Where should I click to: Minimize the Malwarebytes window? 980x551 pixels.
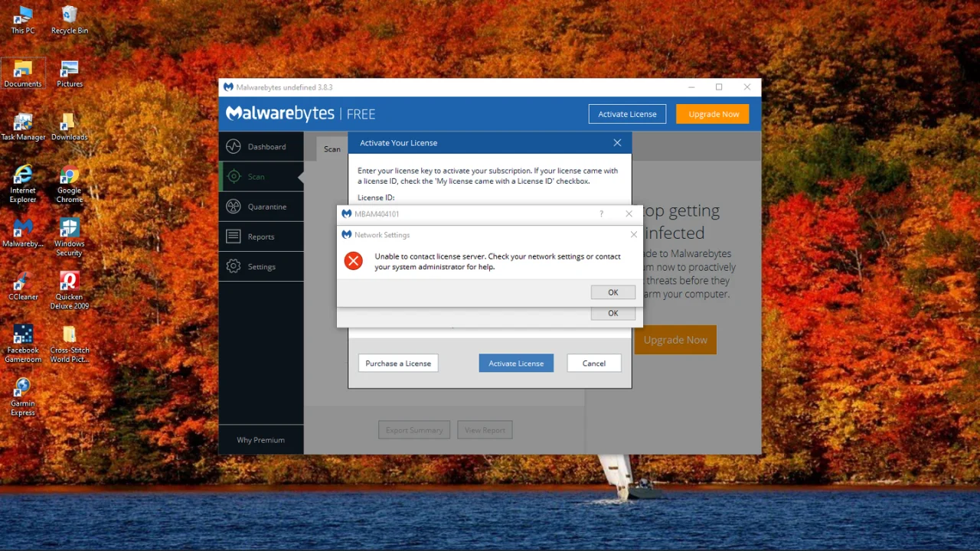pyautogui.click(x=691, y=87)
